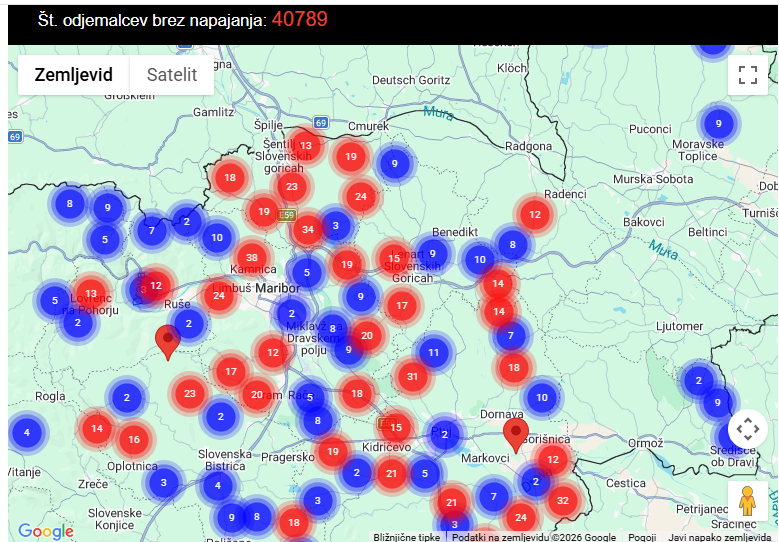Viewport: 779px width, 542px height.
Task: Click the Google logo on the map
Action: coord(46,531)
